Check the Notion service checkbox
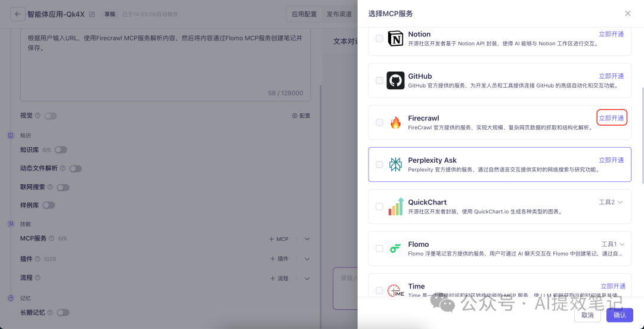This screenshot has height=329, width=644. pyautogui.click(x=379, y=39)
